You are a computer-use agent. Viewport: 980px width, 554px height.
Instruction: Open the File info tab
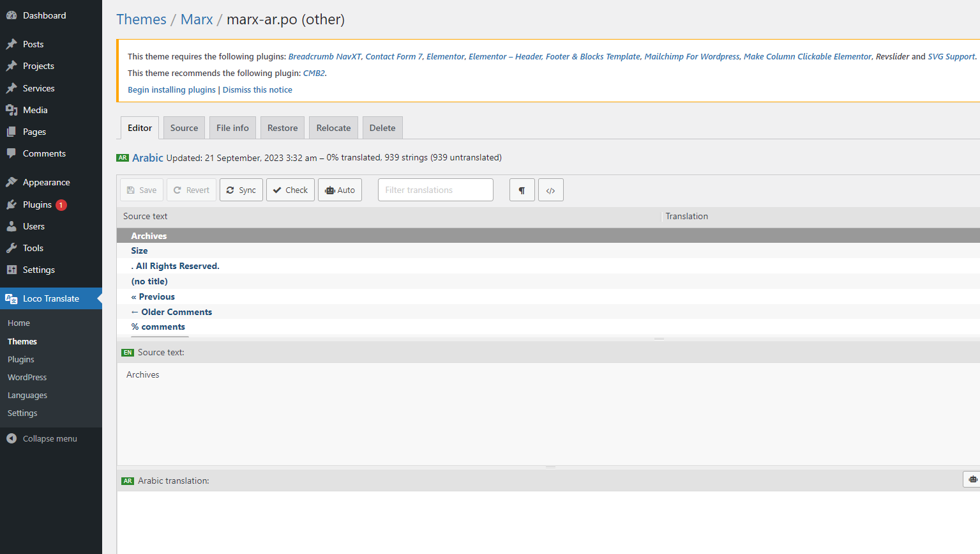pyautogui.click(x=232, y=128)
